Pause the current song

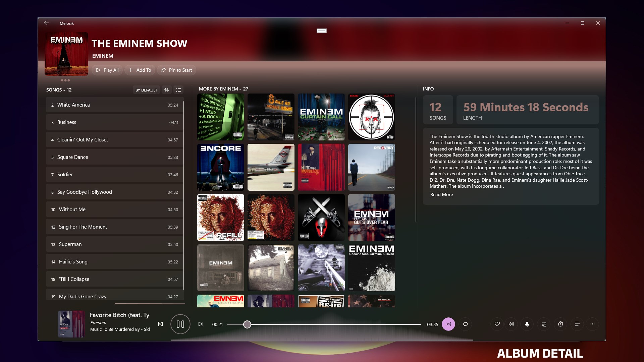pos(180,324)
